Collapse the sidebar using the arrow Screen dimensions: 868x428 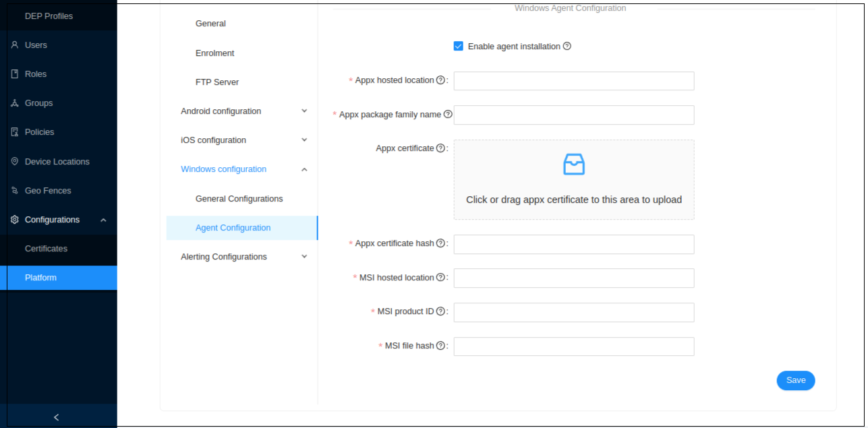(57, 417)
